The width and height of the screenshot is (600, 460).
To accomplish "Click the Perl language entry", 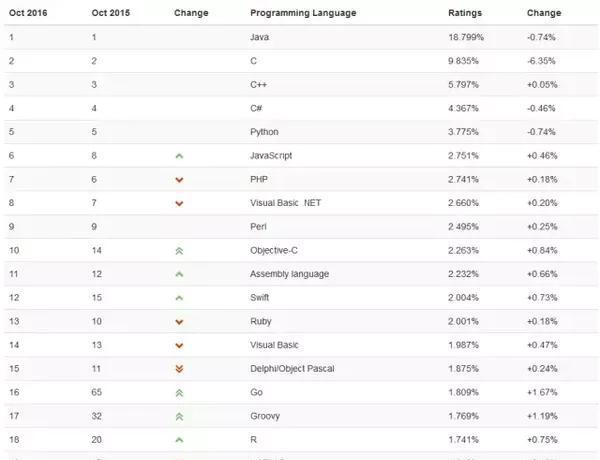I will 259,227.
